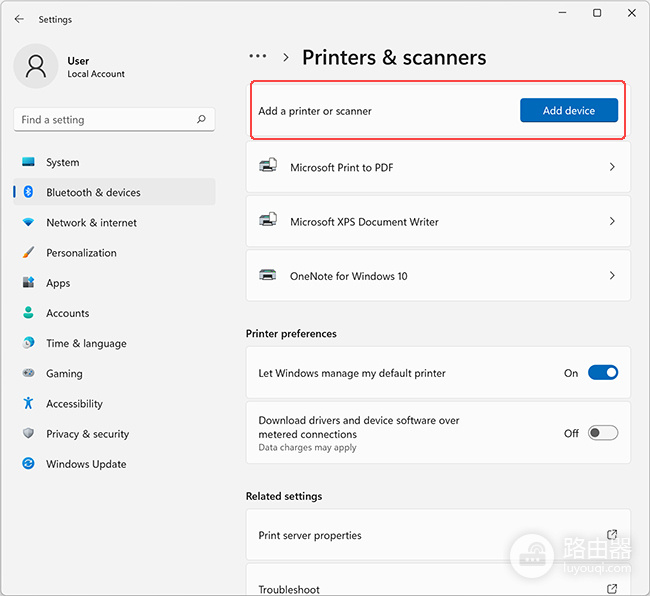Open Microsoft Print to PDF entry

[438, 167]
